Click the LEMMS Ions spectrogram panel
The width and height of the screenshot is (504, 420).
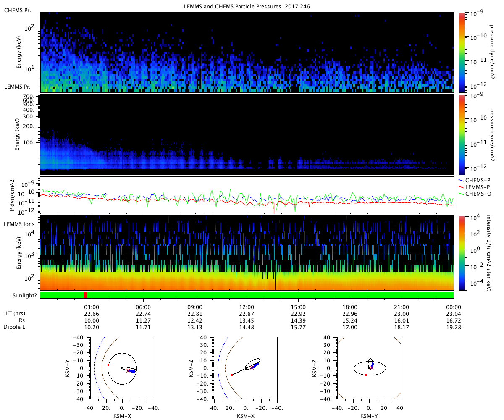(247, 253)
